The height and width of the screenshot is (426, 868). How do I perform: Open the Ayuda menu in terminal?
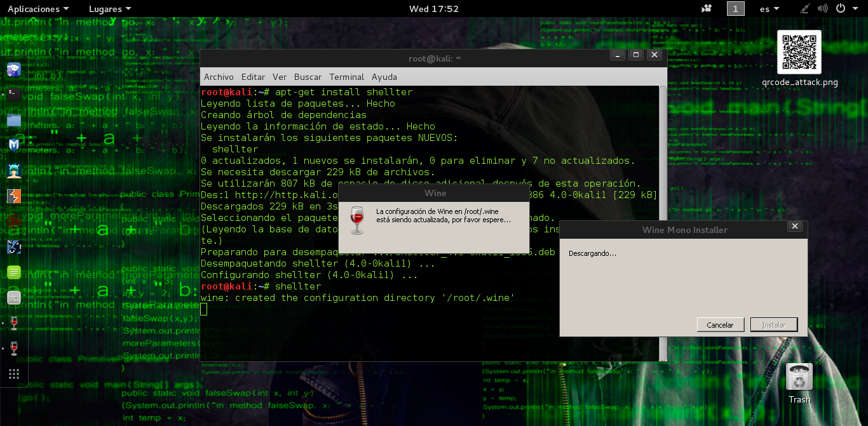pyautogui.click(x=384, y=77)
